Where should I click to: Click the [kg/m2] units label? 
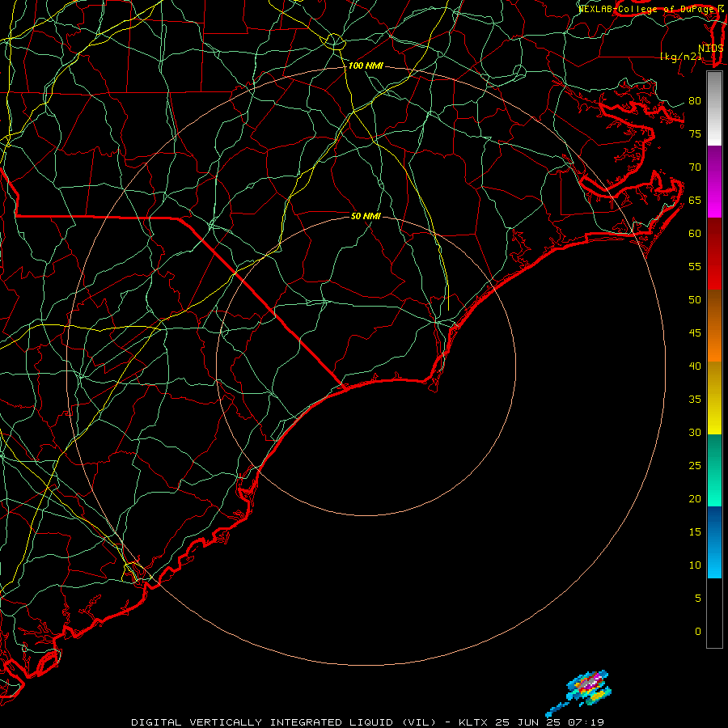click(x=681, y=57)
